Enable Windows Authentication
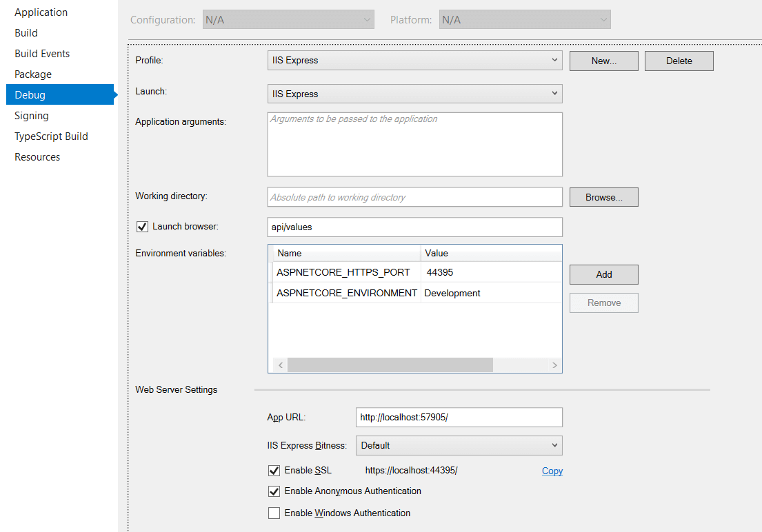 coord(274,513)
